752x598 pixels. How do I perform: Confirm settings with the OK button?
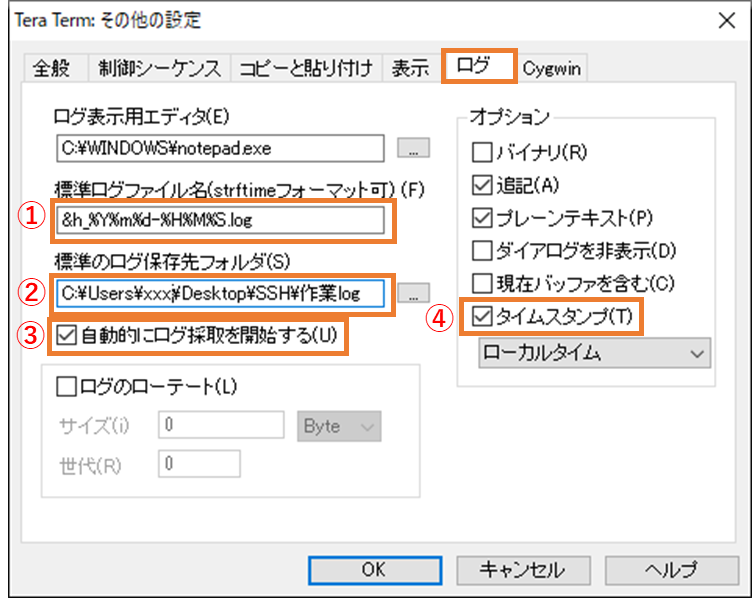pos(375,570)
